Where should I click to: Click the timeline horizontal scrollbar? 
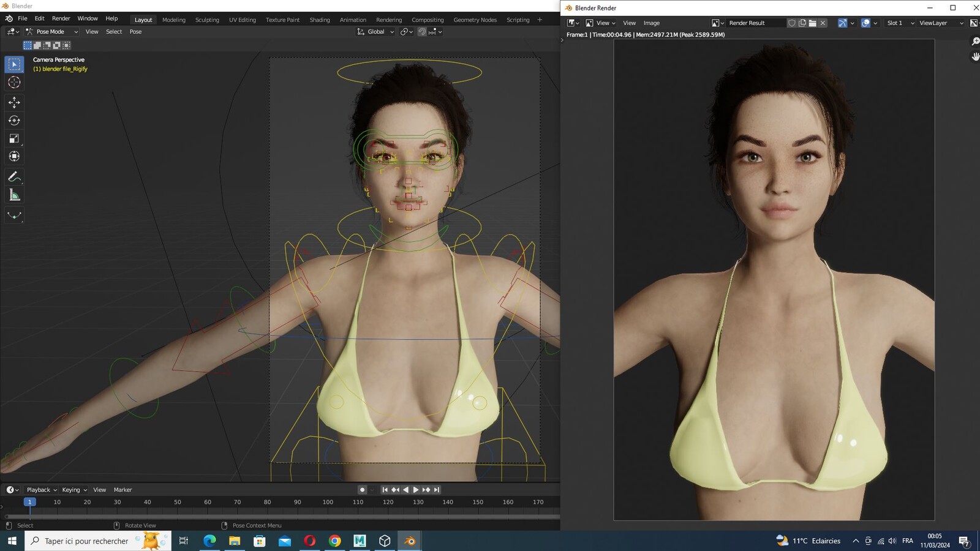tap(282, 517)
